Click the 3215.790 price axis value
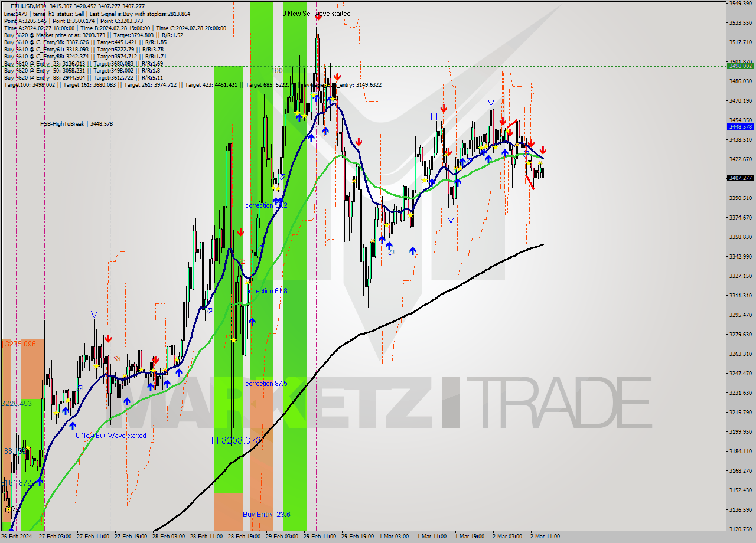756x543 pixels. 740,413
